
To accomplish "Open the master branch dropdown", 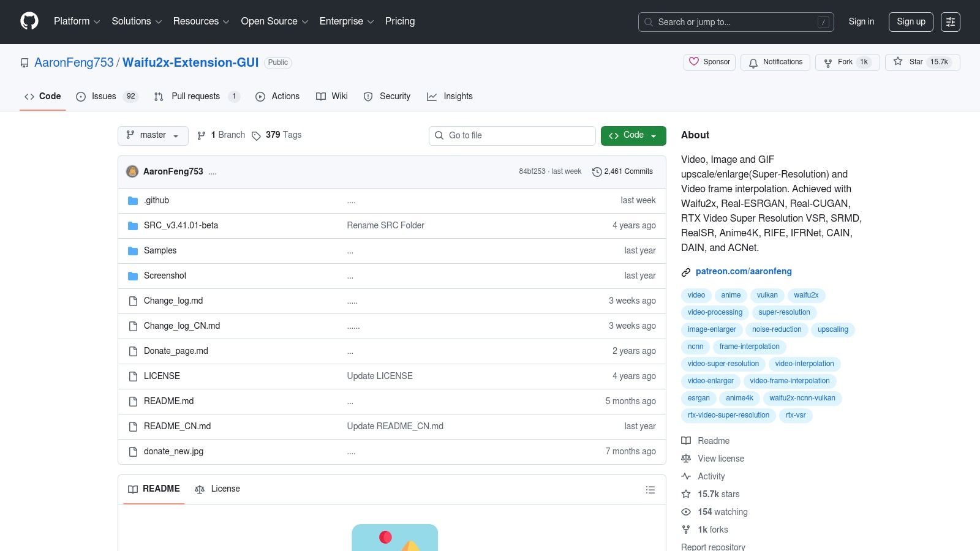I will pos(153,135).
